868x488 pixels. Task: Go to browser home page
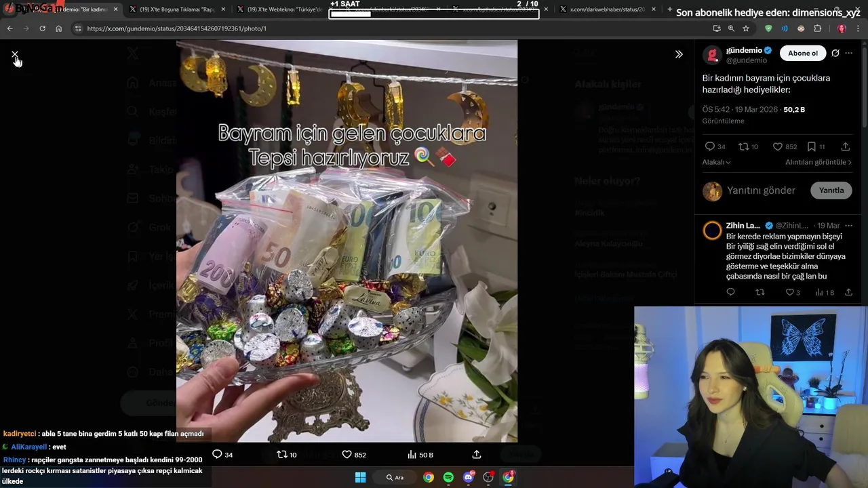point(58,28)
